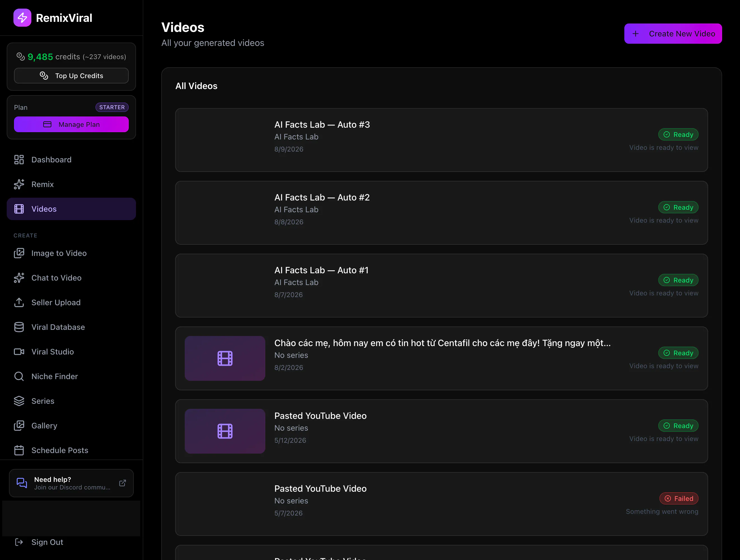
Task: Click the Viral Studio camera icon
Action: [x=19, y=351]
